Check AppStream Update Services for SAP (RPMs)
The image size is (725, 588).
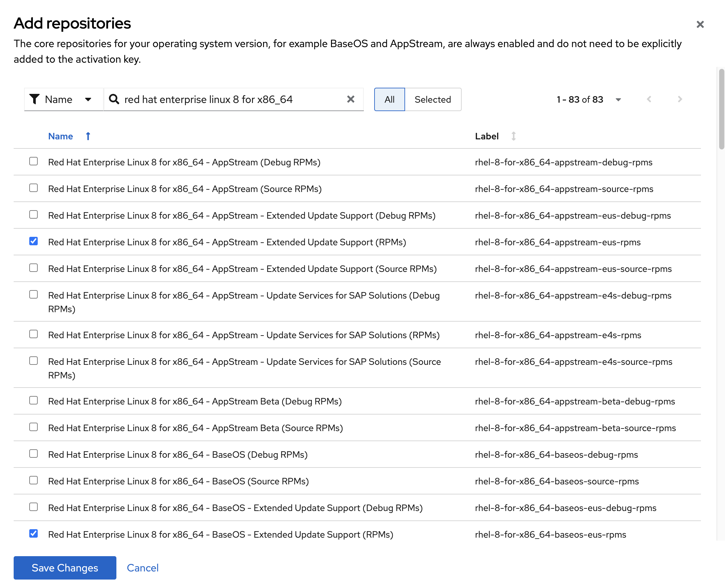point(33,334)
